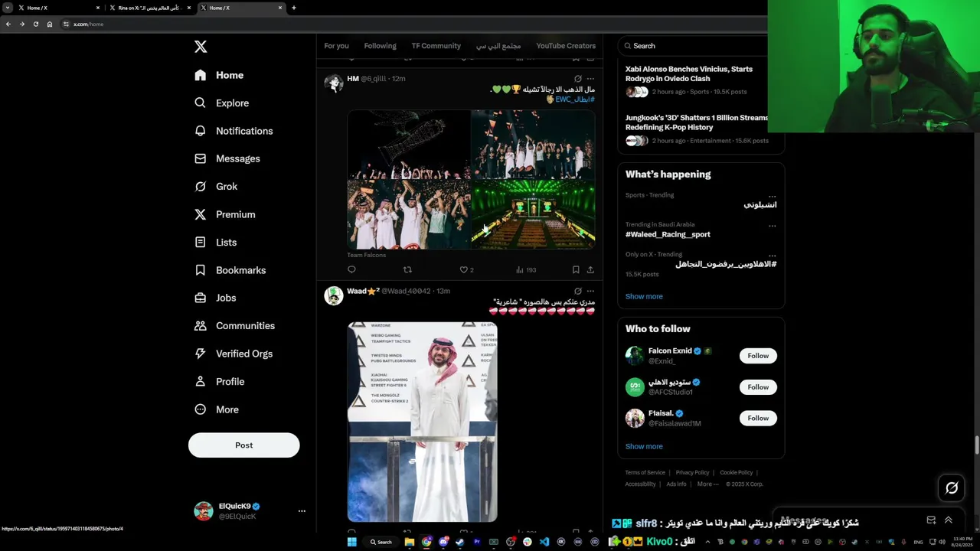
Task: Open more options for #Waleed_Racing__sport trend
Action: pyautogui.click(x=772, y=226)
